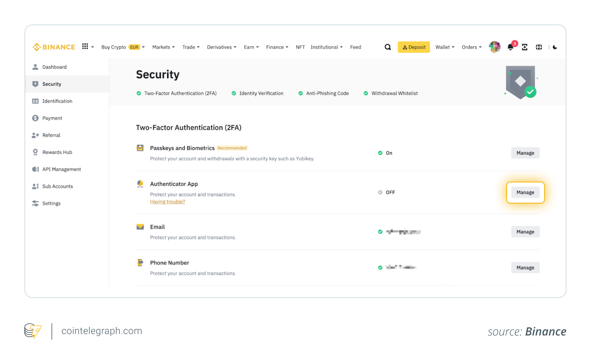Click the Settings sliders icon in sidebar
This screenshot has width=591, height=364.
35,204
